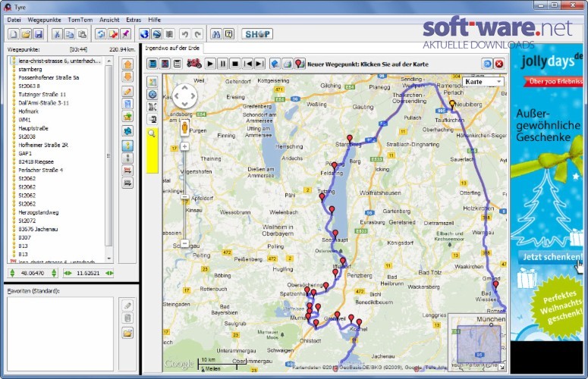Select waypoint 'Possenhofener Straße 5a'
The image size is (588, 379).
tap(49, 77)
